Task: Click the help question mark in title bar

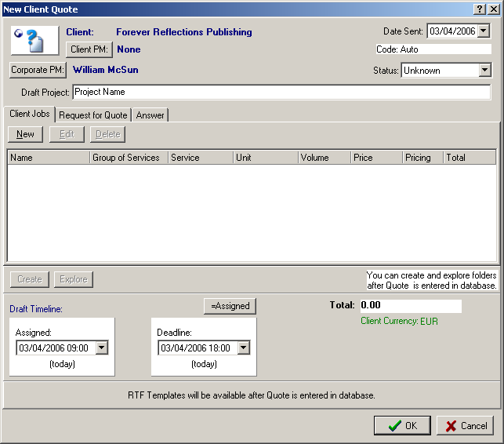Action: pos(479,8)
